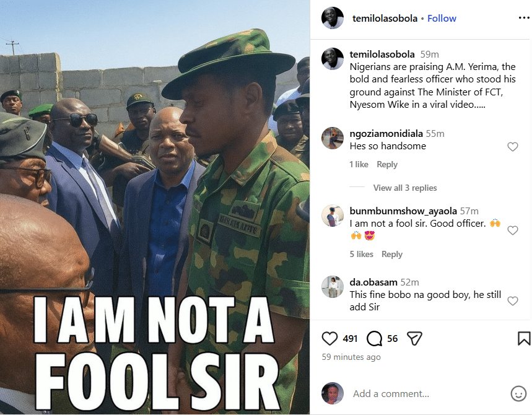Open comments with the speech bubble icon
The width and height of the screenshot is (532, 415).
[x=373, y=338]
